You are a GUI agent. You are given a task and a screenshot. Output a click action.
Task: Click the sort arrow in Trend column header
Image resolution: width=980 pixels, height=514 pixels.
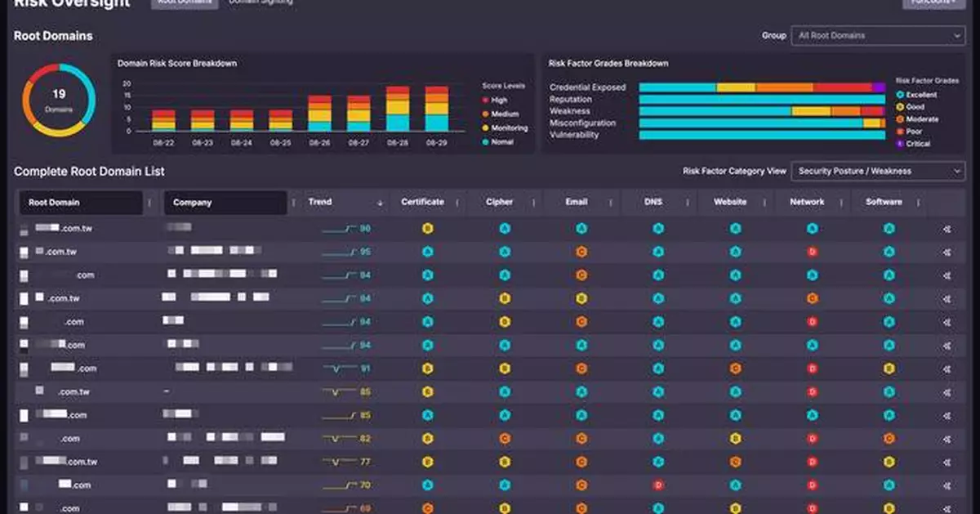[380, 203]
